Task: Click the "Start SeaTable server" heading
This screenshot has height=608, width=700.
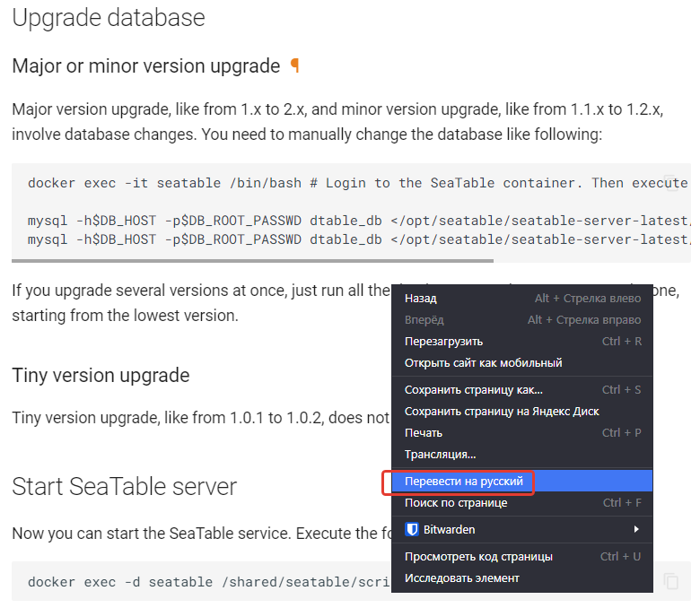Action: tap(124, 486)
